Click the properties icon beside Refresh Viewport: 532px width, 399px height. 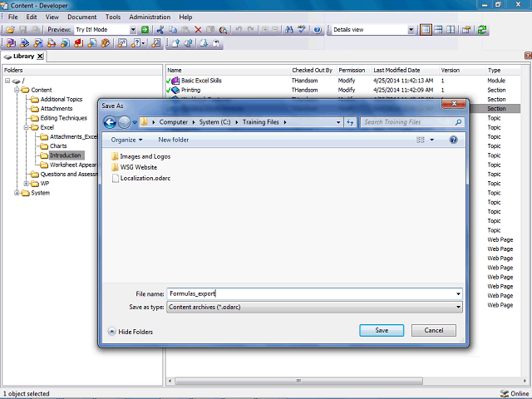(x=466, y=30)
